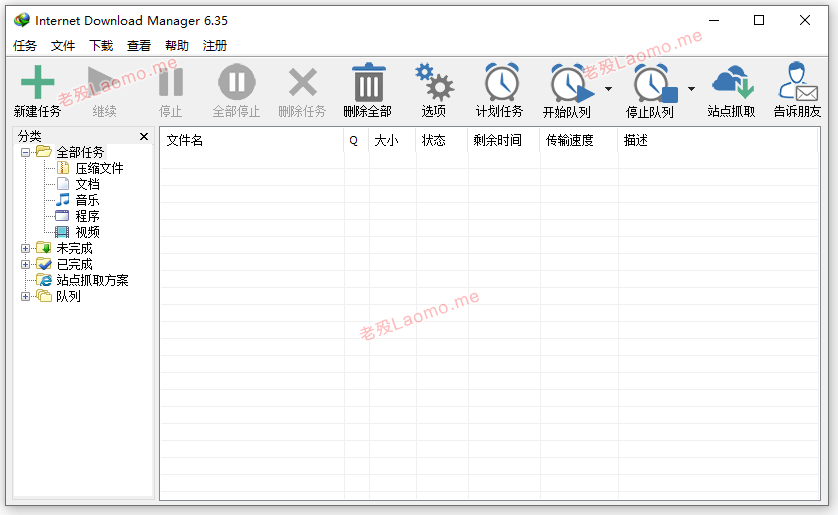
Task: Open 站点抓取 site grabber cloud icon
Action: click(733, 82)
